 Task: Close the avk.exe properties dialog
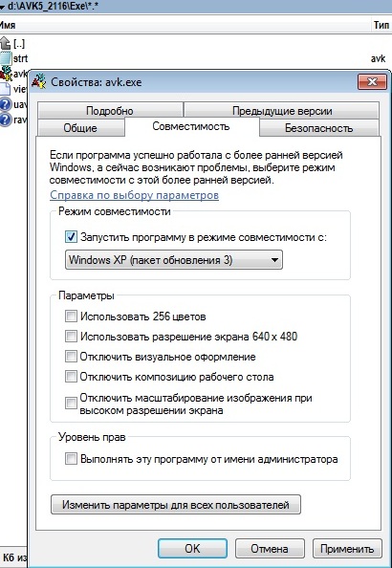coord(372,82)
